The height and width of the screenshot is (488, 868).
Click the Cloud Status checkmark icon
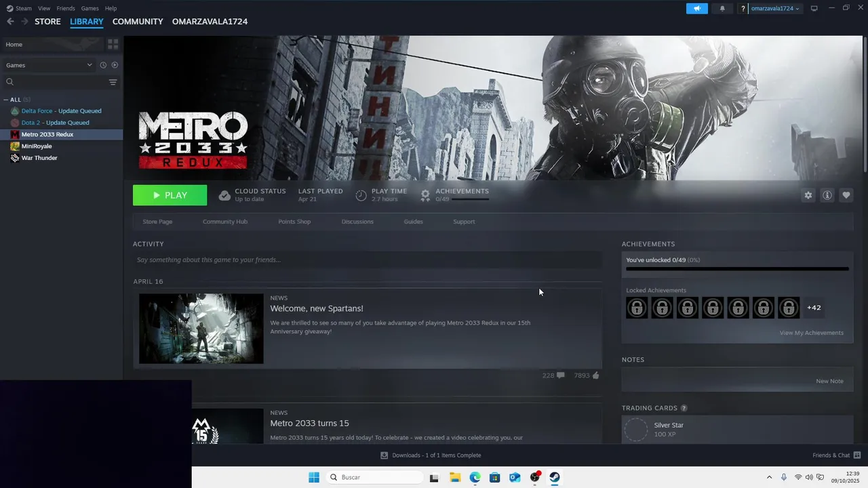tap(224, 195)
